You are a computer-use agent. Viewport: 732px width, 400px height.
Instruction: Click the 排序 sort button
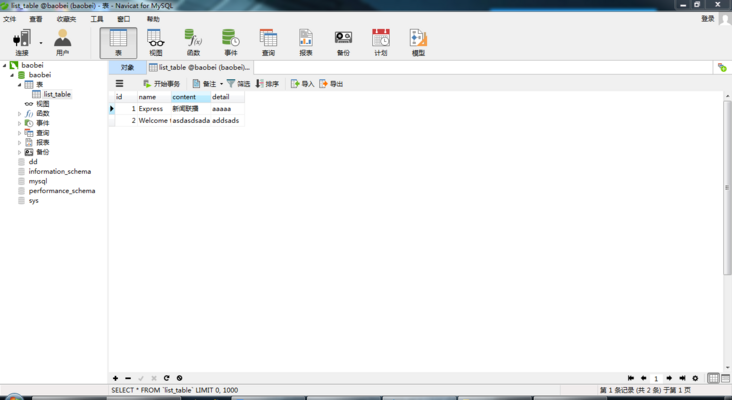(267, 84)
